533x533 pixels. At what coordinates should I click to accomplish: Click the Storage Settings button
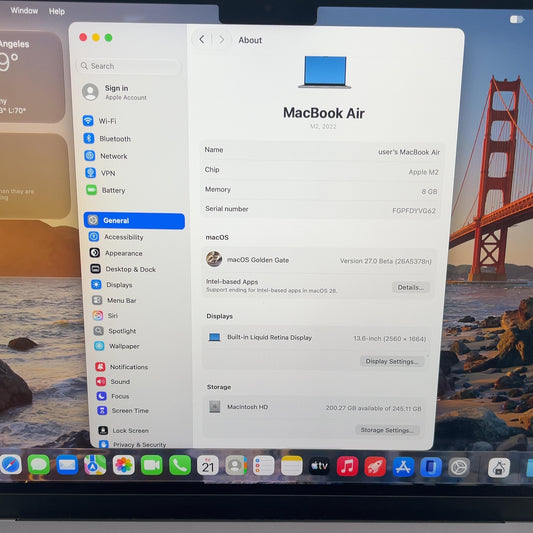tap(387, 430)
